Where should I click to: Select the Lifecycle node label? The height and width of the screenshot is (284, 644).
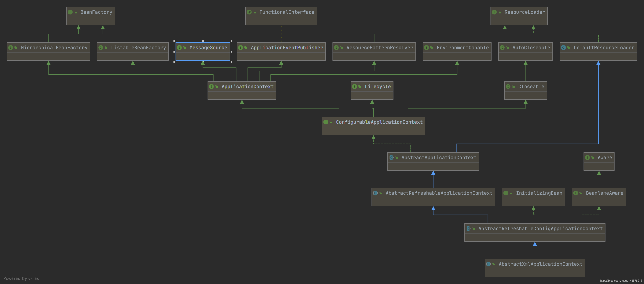378,87
